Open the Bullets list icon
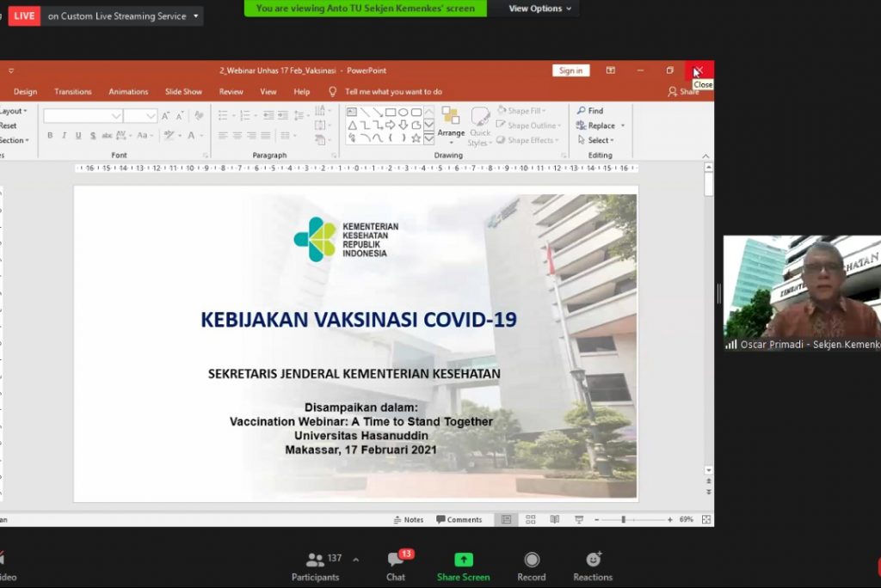This screenshot has width=881, height=588. coord(222,113)
